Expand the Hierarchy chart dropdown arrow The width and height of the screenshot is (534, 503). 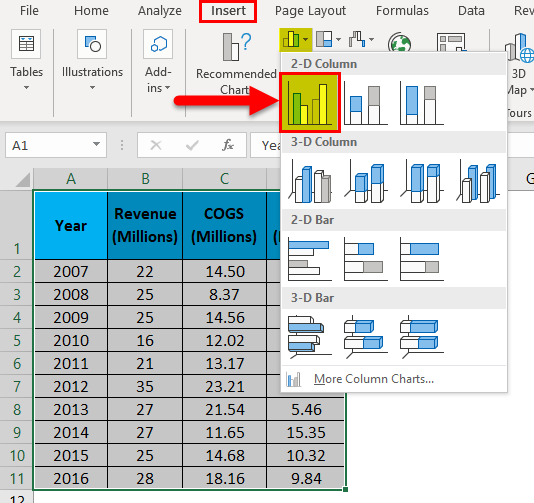coord(338,40)
